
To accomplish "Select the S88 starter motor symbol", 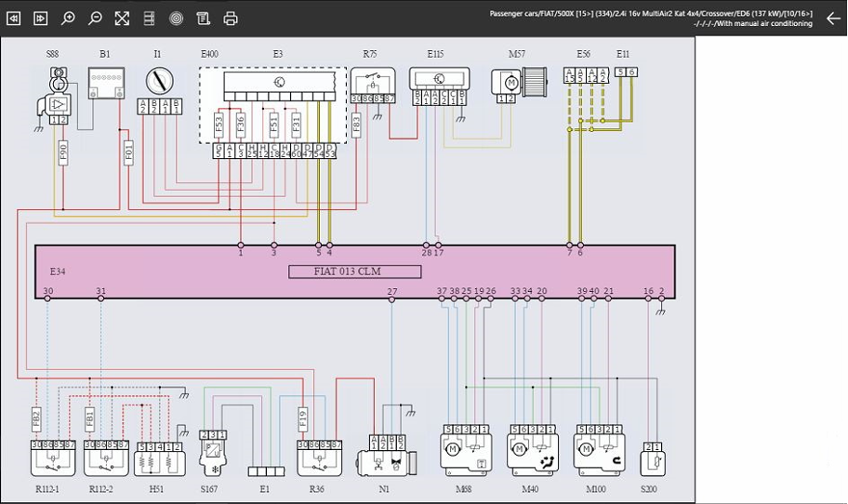I will click(x=53, y=98).
